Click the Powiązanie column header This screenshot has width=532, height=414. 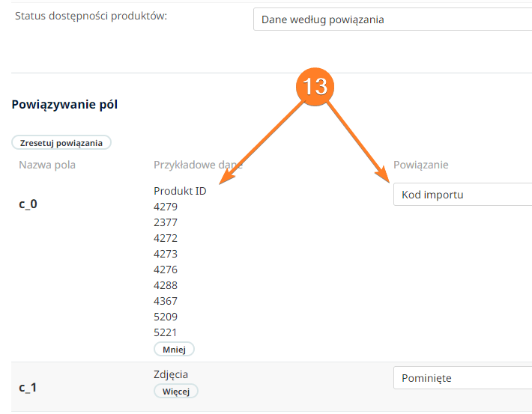coord(420,165)
